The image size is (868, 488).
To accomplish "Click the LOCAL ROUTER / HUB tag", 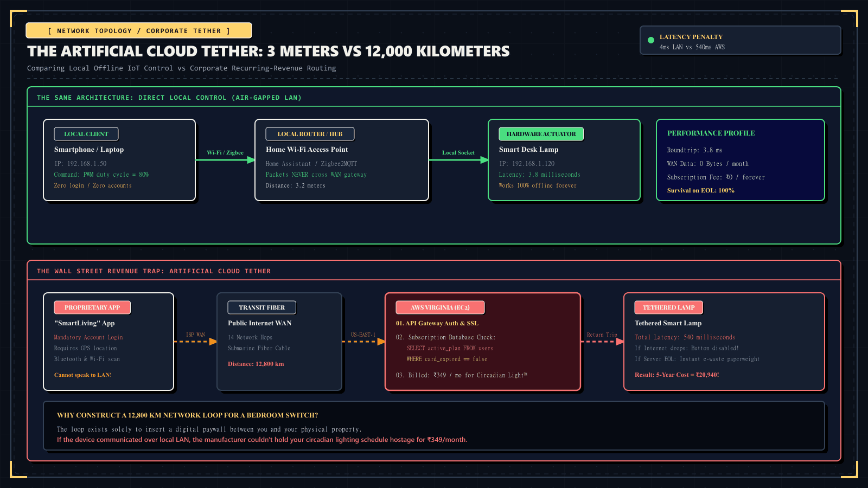I will pos(310,134).
